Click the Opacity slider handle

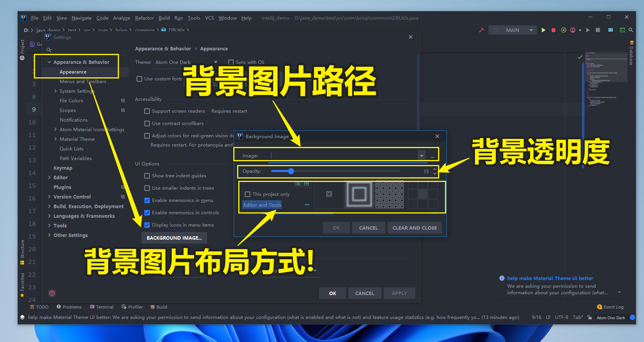click(x=291, y=171)
